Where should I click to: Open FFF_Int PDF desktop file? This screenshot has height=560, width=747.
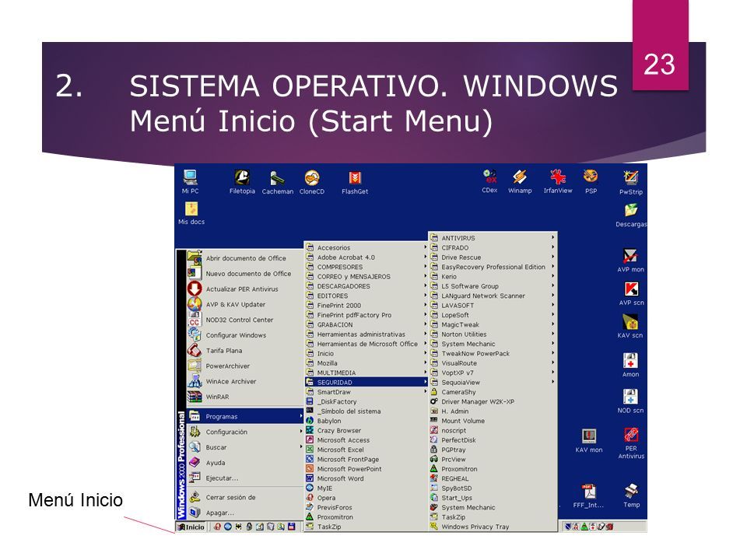[588, 495]
